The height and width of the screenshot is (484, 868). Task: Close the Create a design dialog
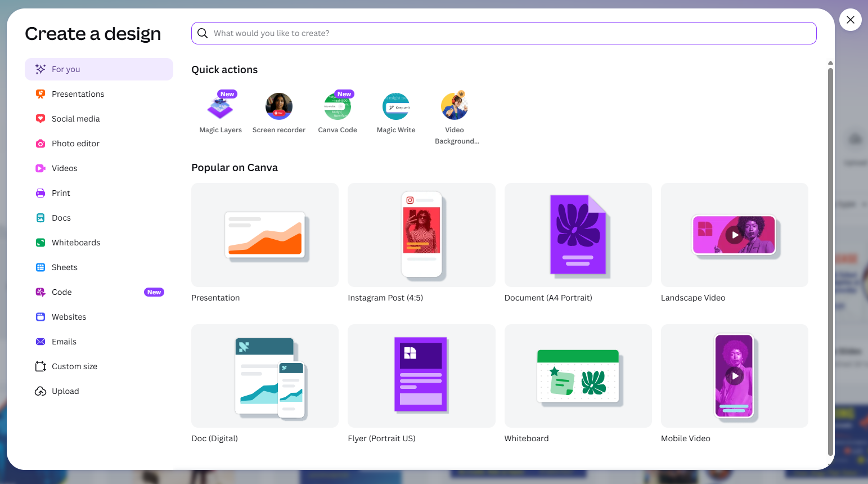pyautogui.click(x=851, y=20)
